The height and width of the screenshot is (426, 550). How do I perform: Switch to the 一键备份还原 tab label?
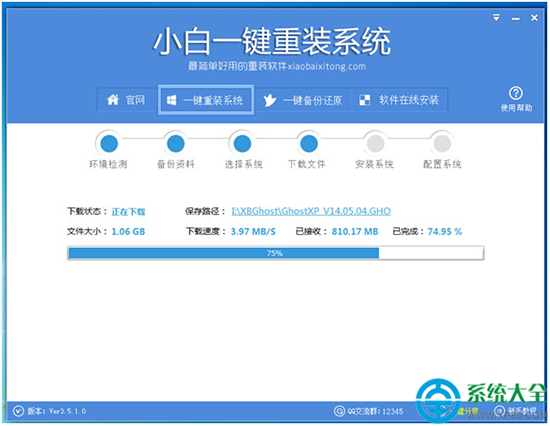[312, 101]
